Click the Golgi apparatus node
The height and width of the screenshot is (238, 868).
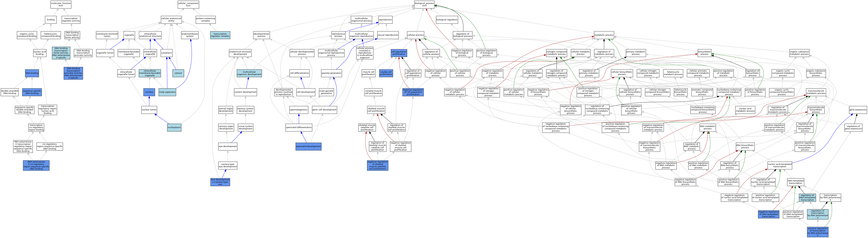click(x=167, y=92)
